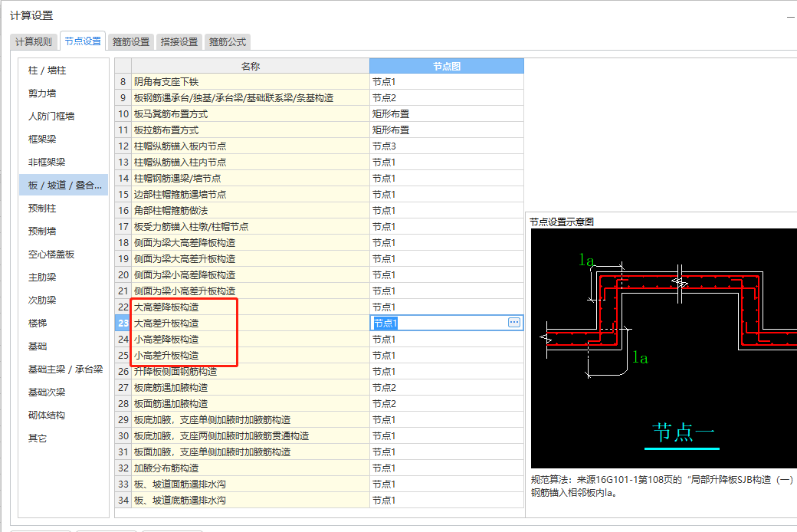
Task: Click 节点1 value for 小高差升板构造
Action: (447, 356)
